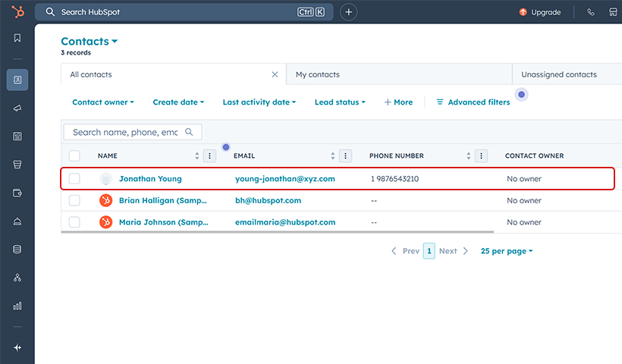Image resolution: width=622 pixels, height=364 pixels.
Task: Close the All contacts tab
Action: (275, 75)
